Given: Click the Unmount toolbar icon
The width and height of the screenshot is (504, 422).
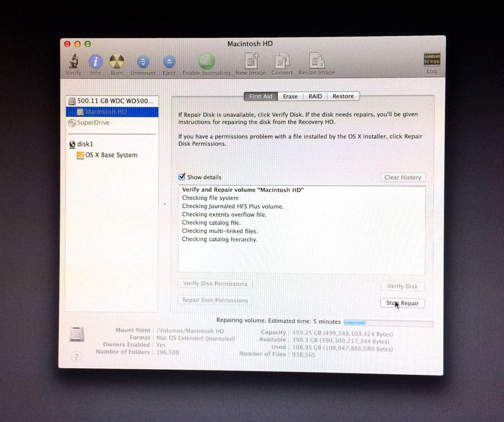Looking at the screenshot, I should [x=143, y=62].
